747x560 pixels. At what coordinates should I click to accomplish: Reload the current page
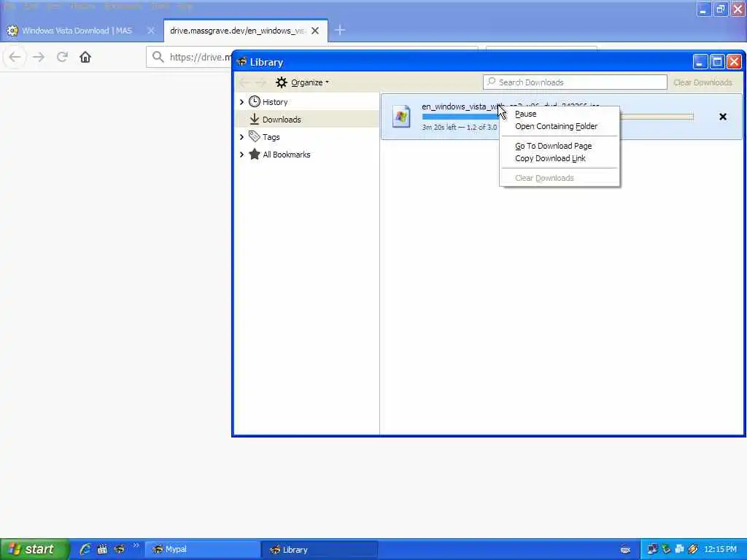pos(62,57)
